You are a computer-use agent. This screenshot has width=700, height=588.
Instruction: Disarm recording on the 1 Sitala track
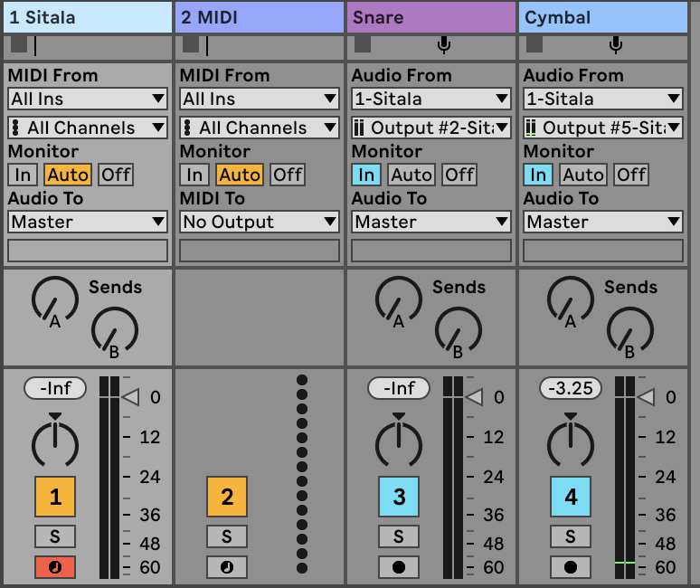pyautogui.click(x=55, y=567)
